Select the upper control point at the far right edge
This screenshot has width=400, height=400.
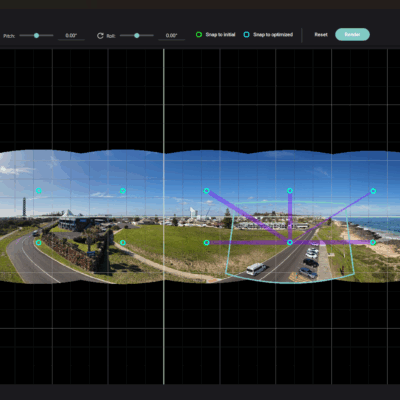[373, 191]
